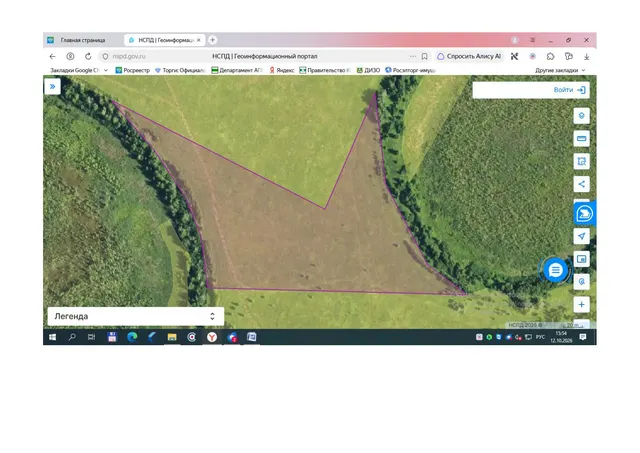Go back to the previous page
The image size is (640, 453).
52,56
